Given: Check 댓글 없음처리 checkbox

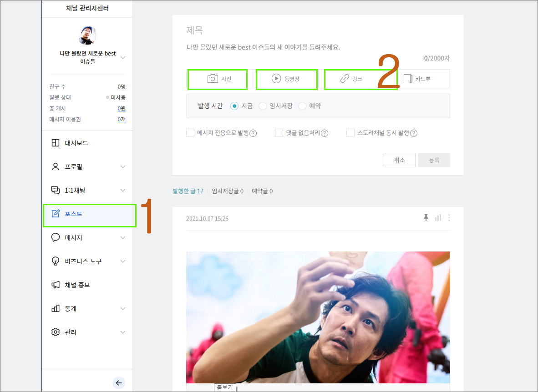Looking at the screenshot, I should click(279, 133).
